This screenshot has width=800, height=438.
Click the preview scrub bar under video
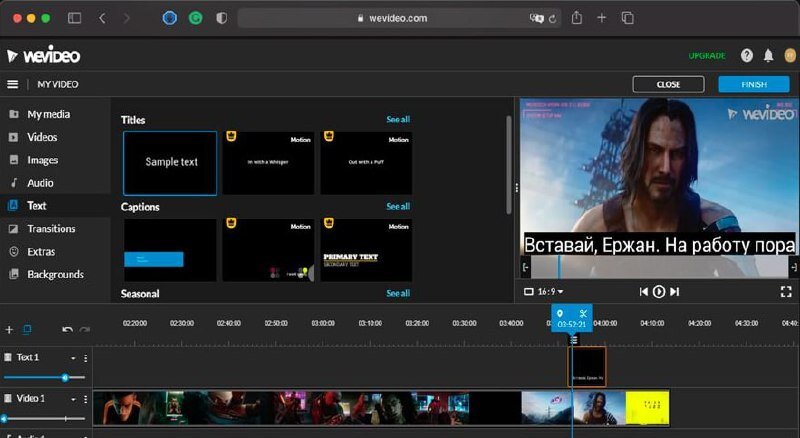659,266
